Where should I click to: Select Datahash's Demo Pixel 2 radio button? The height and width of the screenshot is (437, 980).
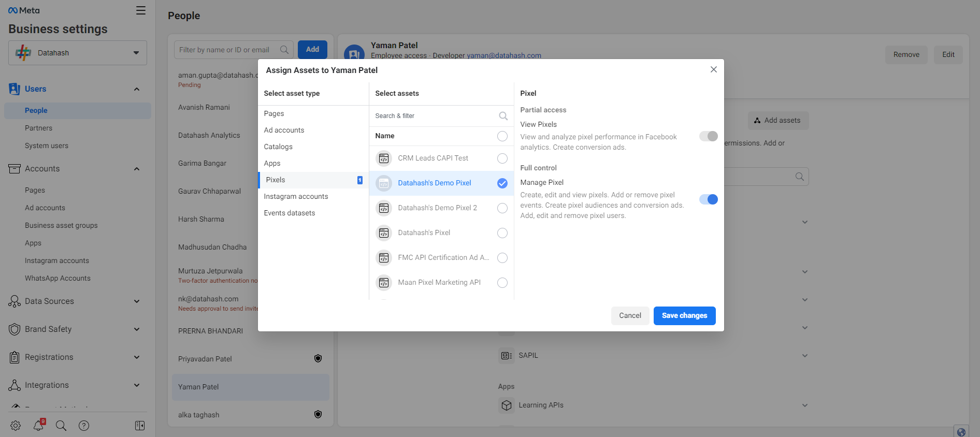502,208
